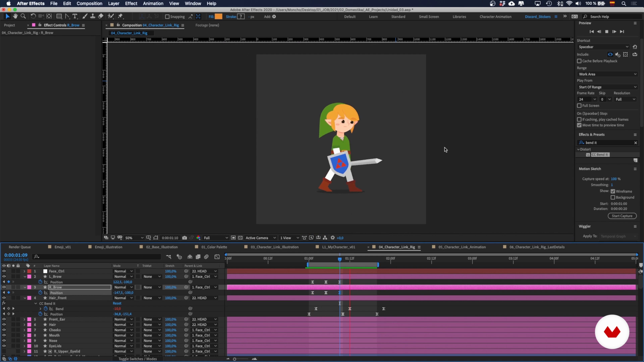The width and height of the screenshot is (644, 362).
Task: Open the Animation menu
Action: click(x=153, y=4)
